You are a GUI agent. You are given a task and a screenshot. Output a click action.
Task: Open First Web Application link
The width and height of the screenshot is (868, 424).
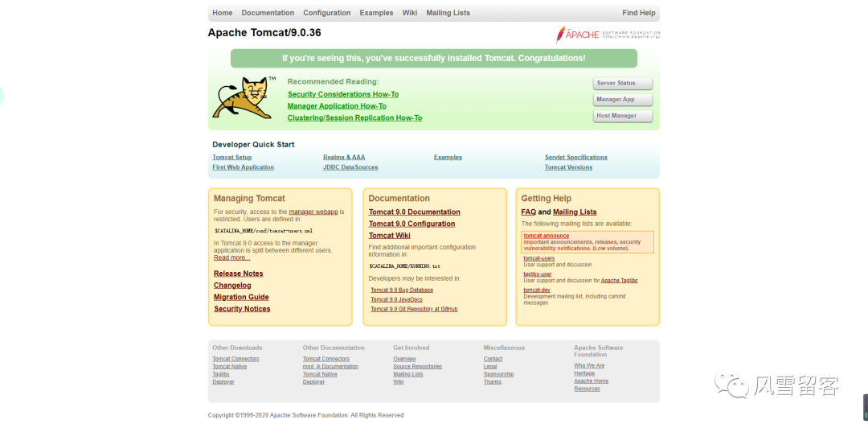(x=243, y=167)
